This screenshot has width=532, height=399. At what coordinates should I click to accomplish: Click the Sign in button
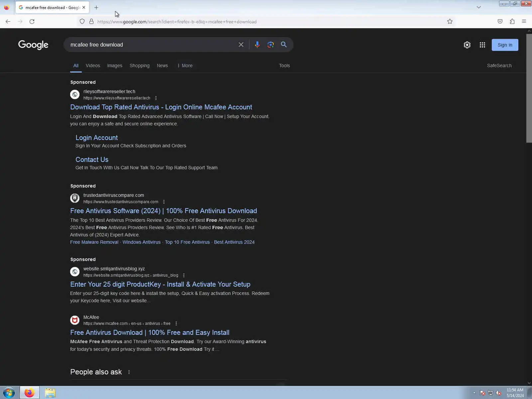(505, 45)
